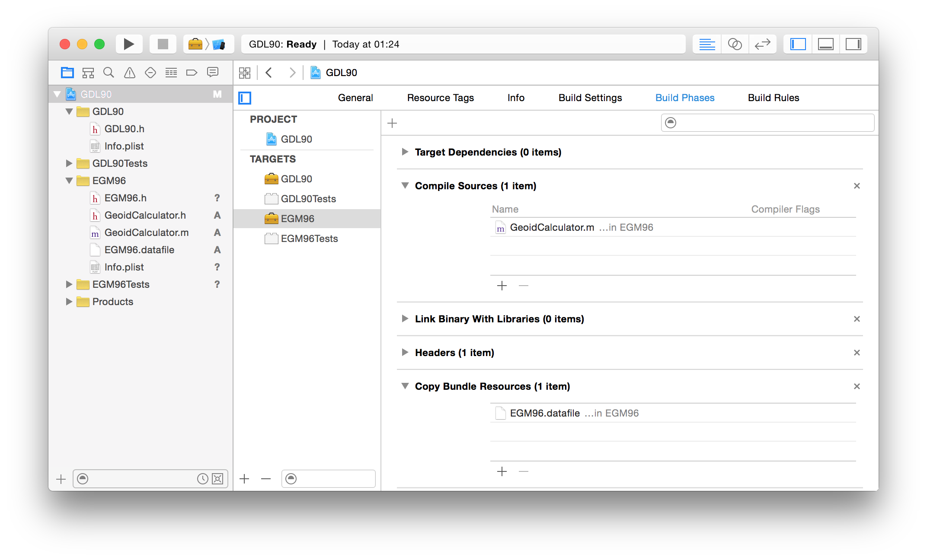Switch to the Assistant editor
This screenshot has height=560, width=927.
735,44
